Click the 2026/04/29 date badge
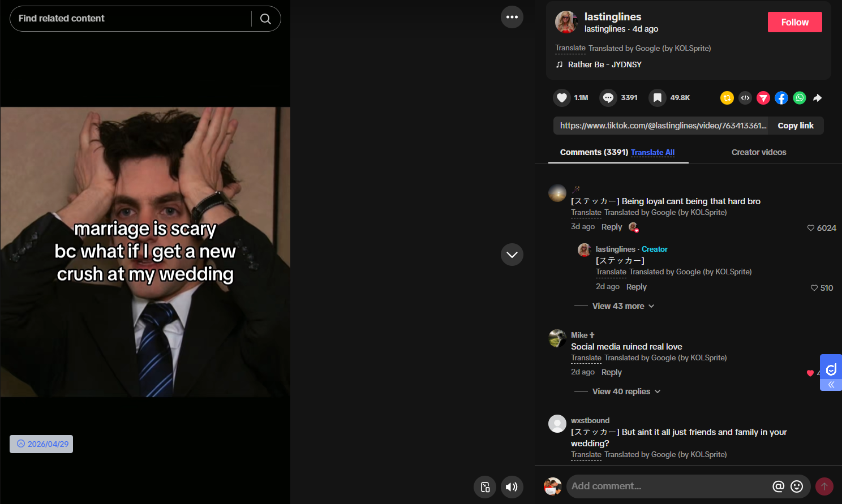This screenshot has height=504, width=842. click(41, 444)
